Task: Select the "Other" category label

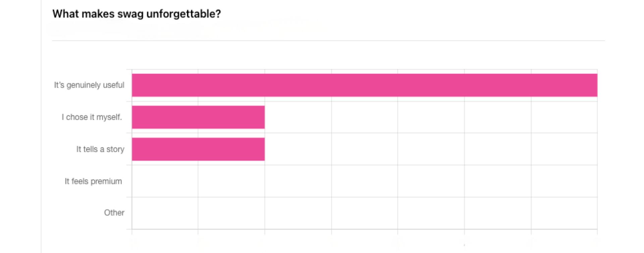Action: point(114,213)
